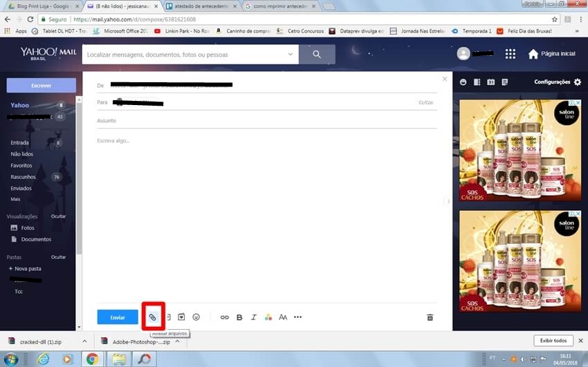Viewport: 588px width, 367px height.
Task: Toggle bold text formatting
Action: pyautogui.click(x=239, y=317)
